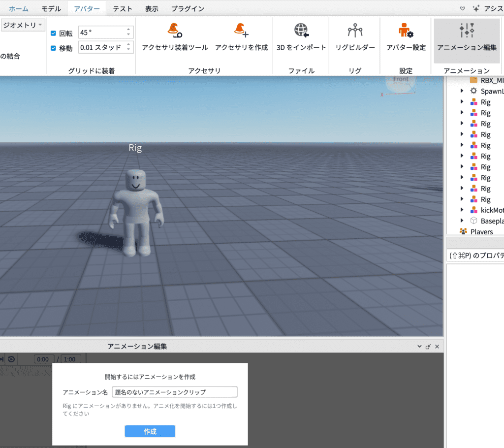Click the アクセサリを作成 create accessory icon

click(241, 37)
